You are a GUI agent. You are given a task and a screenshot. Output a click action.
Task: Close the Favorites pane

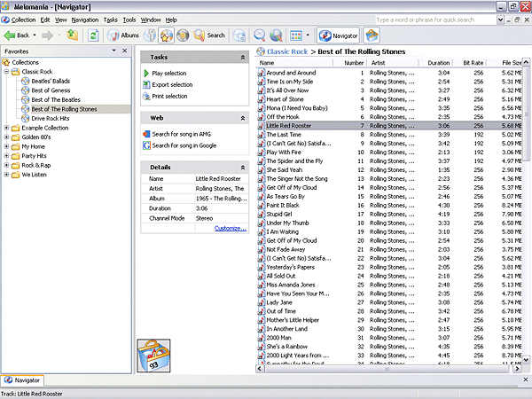coord(124,51)
